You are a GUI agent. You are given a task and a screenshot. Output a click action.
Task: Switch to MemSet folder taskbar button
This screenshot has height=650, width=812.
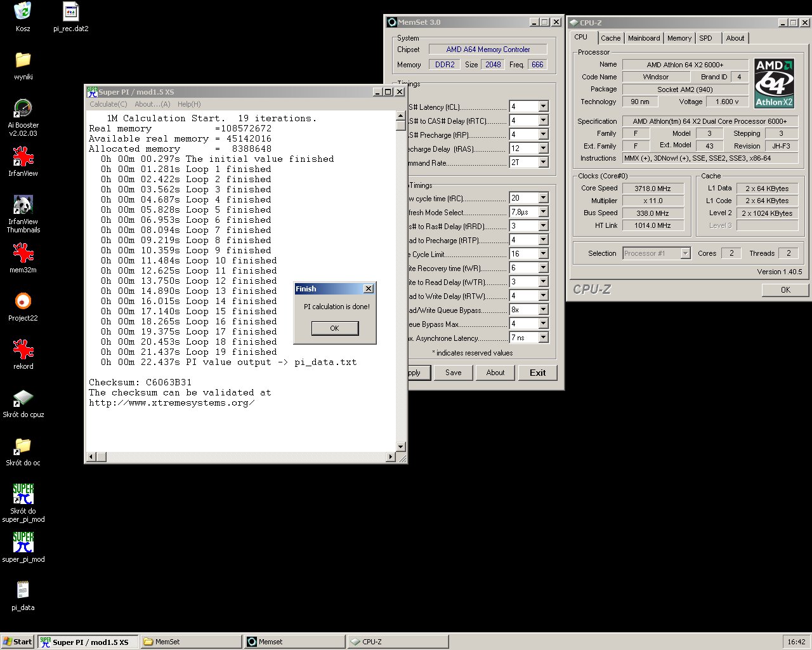point(191,642)
